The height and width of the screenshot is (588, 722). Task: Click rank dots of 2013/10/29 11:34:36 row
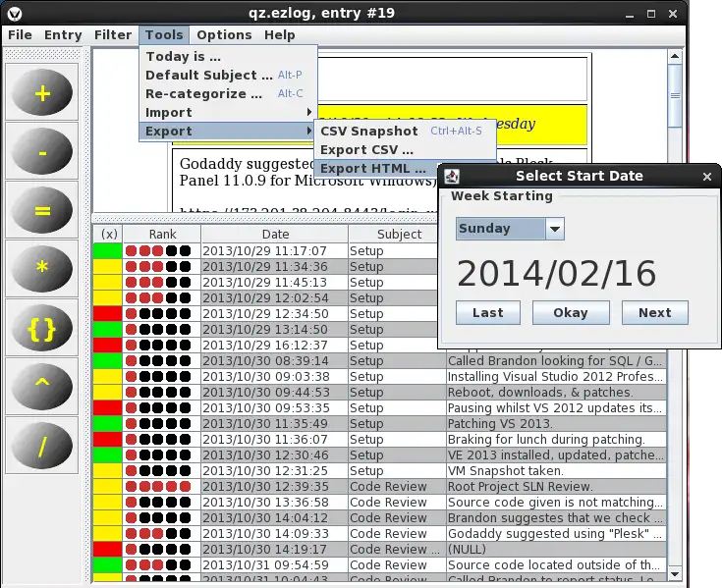coord(158,267)
